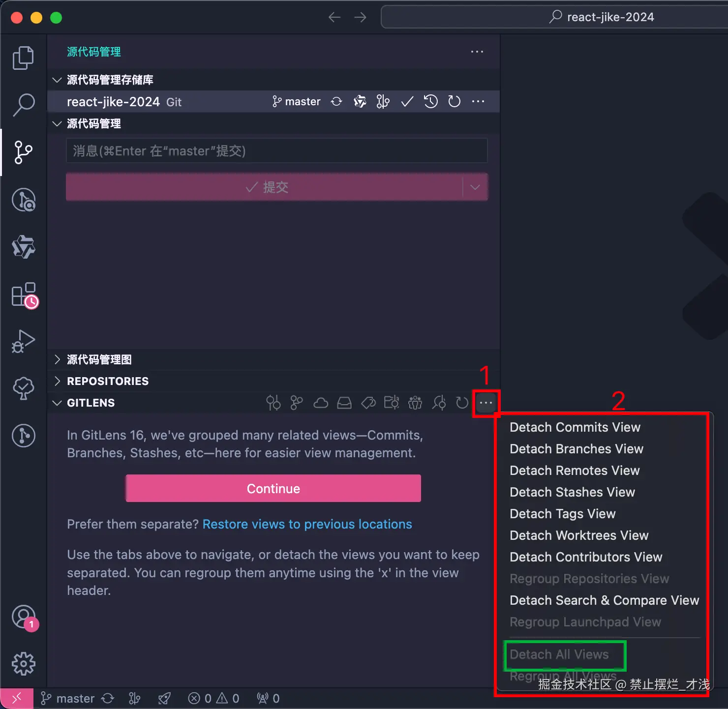Open the remote window icon in status bar
The width and height of the screenshot is (728, 709).
(x=17, y=698)
